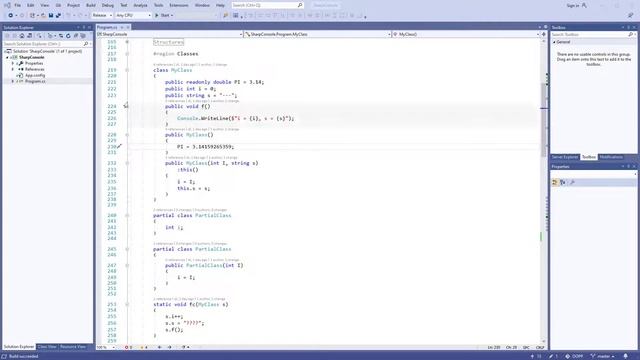Screen dimensions: 640x360
Task: Click the Live Share feedback icon top right
Action: (x=630, y=16)
